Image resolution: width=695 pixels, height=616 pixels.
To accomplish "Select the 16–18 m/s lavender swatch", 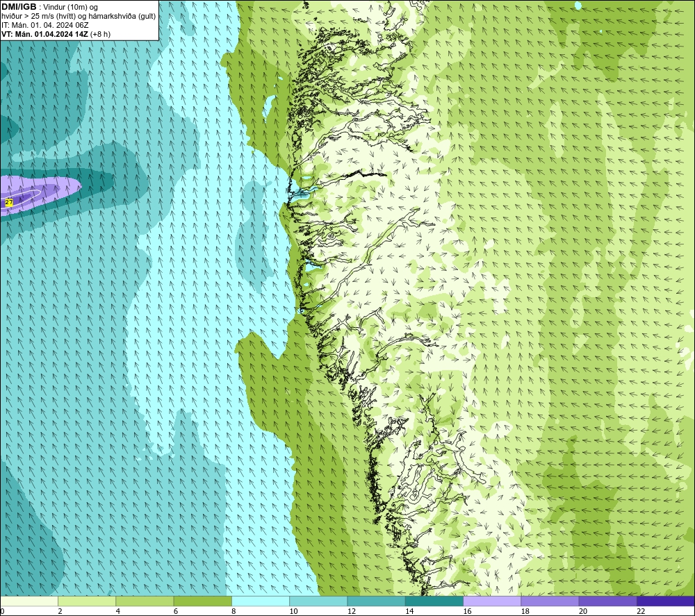I will tap(492, 601).
